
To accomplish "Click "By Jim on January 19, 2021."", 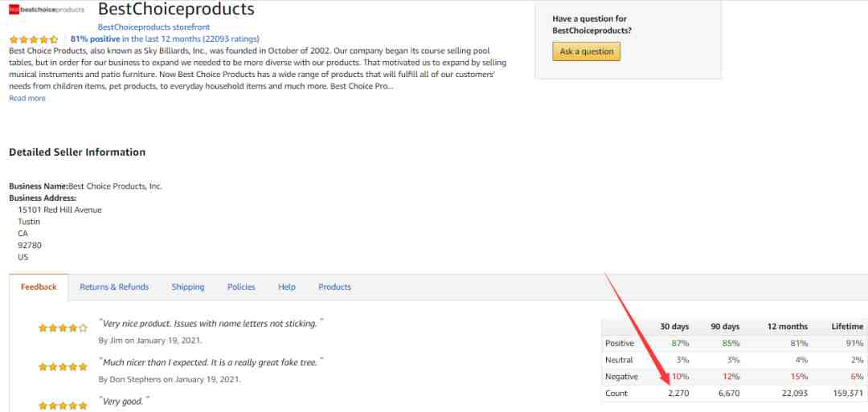I will click(150, 341).
